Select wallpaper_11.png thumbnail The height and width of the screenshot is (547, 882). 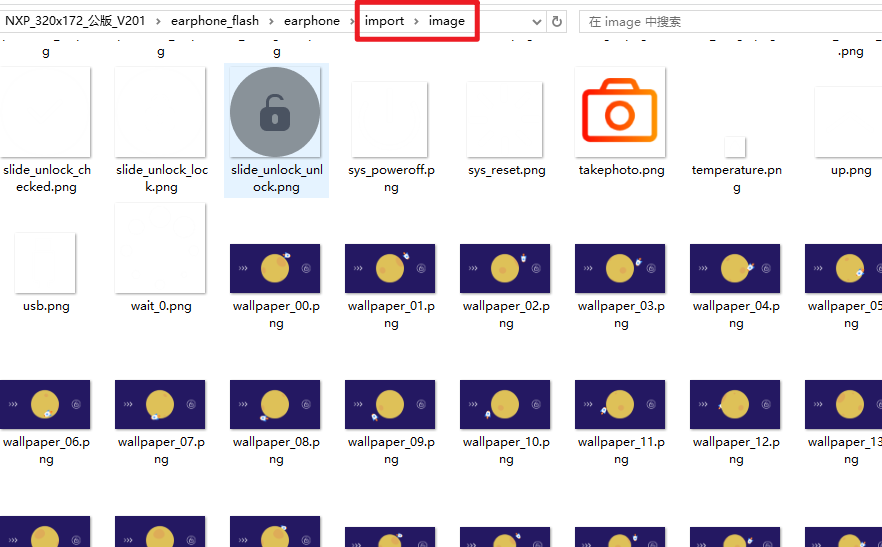click(620, 404)
